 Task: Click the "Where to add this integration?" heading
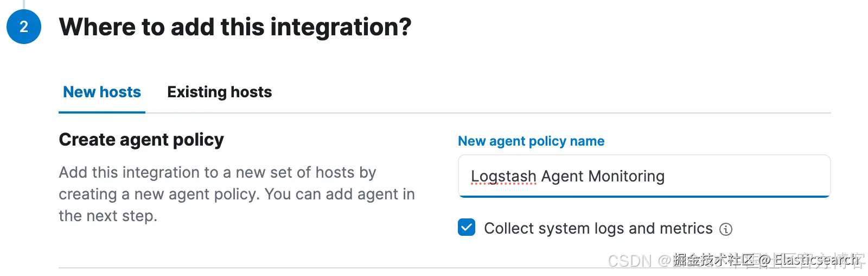(x=235, y=27)
